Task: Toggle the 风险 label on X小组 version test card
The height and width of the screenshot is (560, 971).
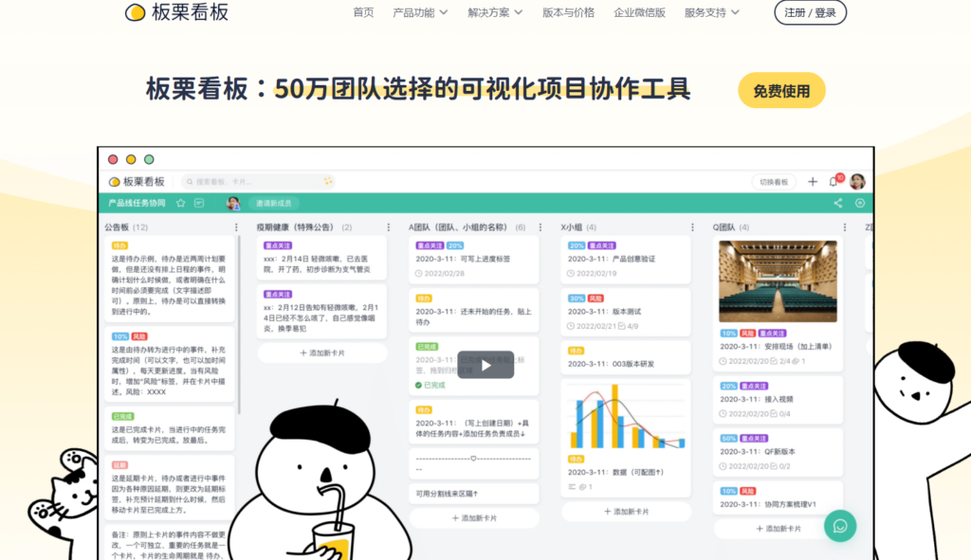Action: [595, 298]
